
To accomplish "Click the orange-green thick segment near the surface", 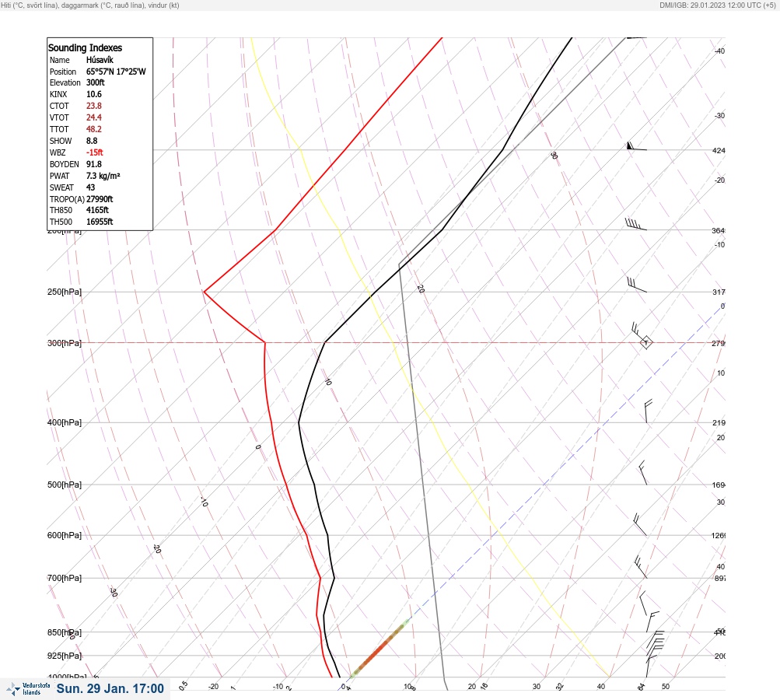I will [x=380, y=649].
